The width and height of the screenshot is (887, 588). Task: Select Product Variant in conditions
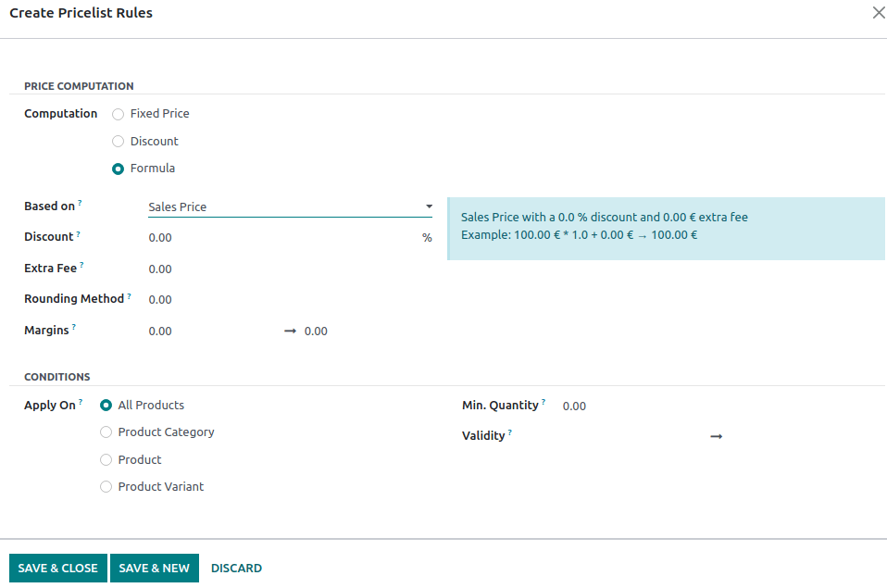click(106, 486)
